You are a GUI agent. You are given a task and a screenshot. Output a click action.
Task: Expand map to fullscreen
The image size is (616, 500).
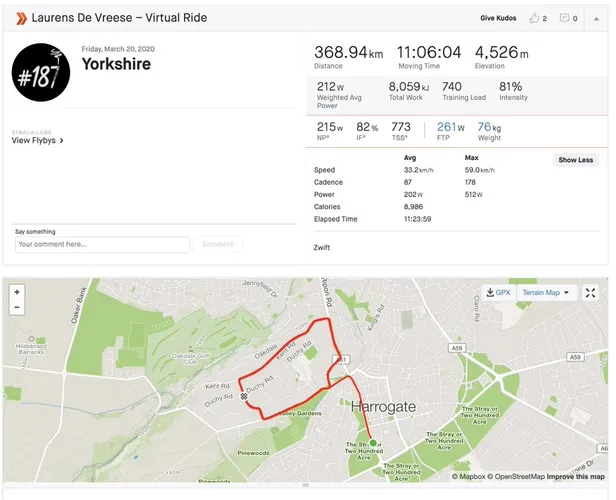click(590, 293)
